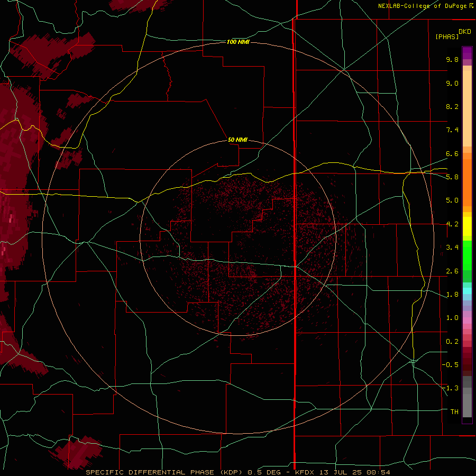Click the cyan segment of color bar
This screenshot has width=476, height=476.
click(x=467, y=291)
